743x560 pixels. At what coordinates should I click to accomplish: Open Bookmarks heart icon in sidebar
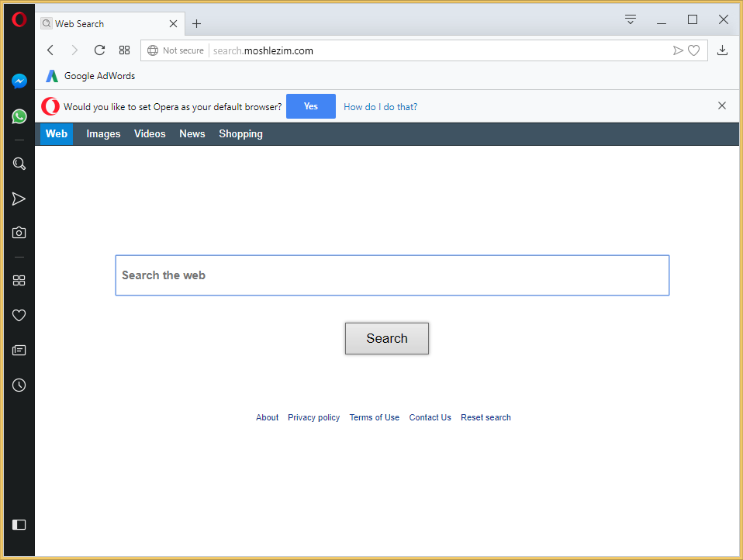(x=19, y=315)
